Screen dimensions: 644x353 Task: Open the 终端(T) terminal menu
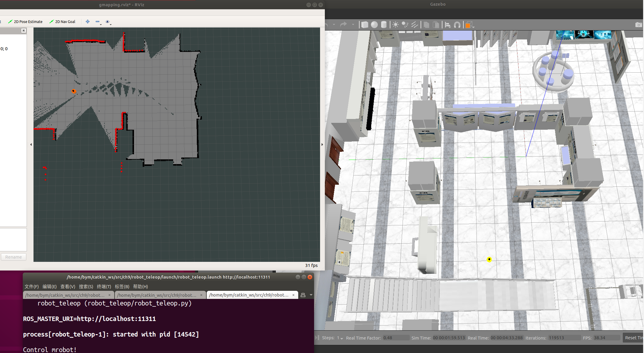click(104, 286)
